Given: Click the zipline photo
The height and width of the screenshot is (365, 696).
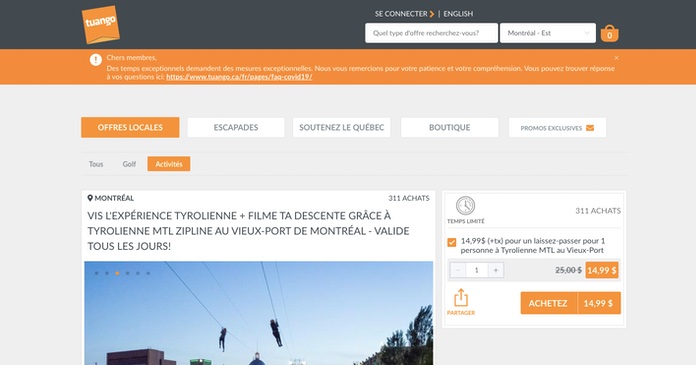Looking at the screenshot, I should 259,313.
